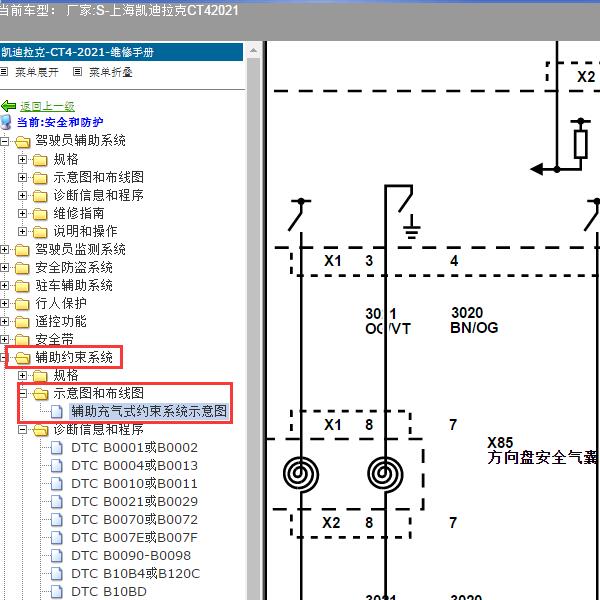Click 菜单折叠 to collapse all menus
Screen dimensions: 600x600
111,72
